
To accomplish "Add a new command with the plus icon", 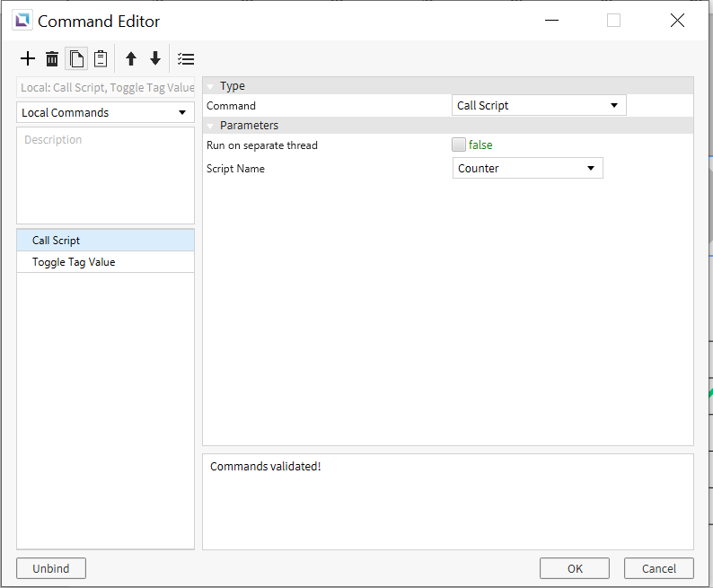I will [28, 58].
